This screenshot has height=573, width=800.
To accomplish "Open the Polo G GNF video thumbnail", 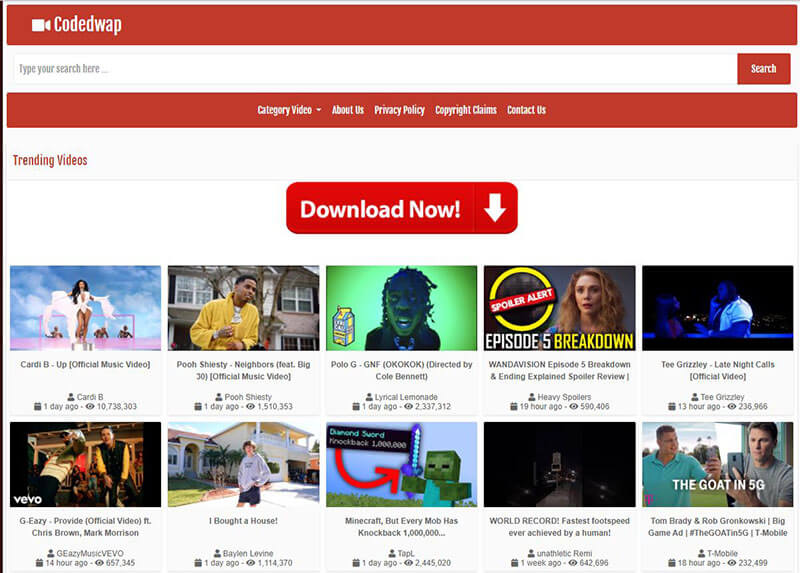I will point(402,308).
